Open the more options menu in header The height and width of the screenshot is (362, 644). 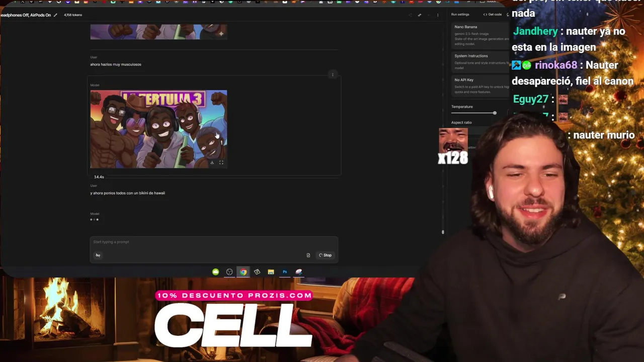[x=438, y=15]
